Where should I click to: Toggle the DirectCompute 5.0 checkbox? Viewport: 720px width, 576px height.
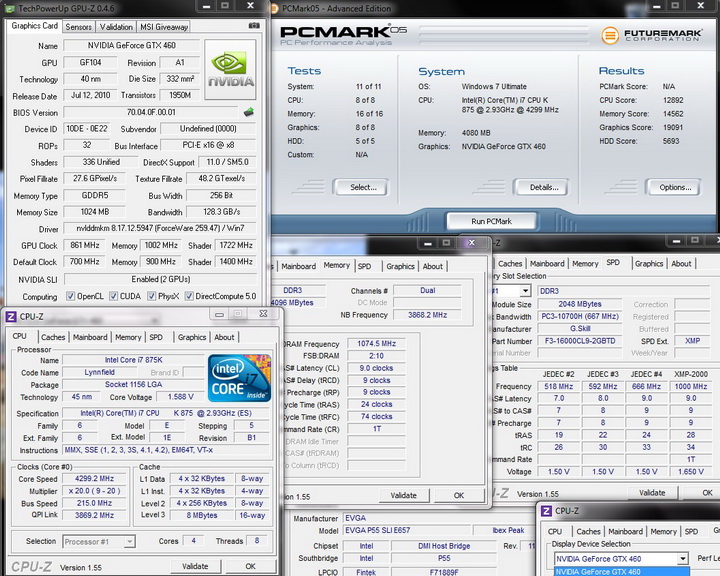[189, 296]
